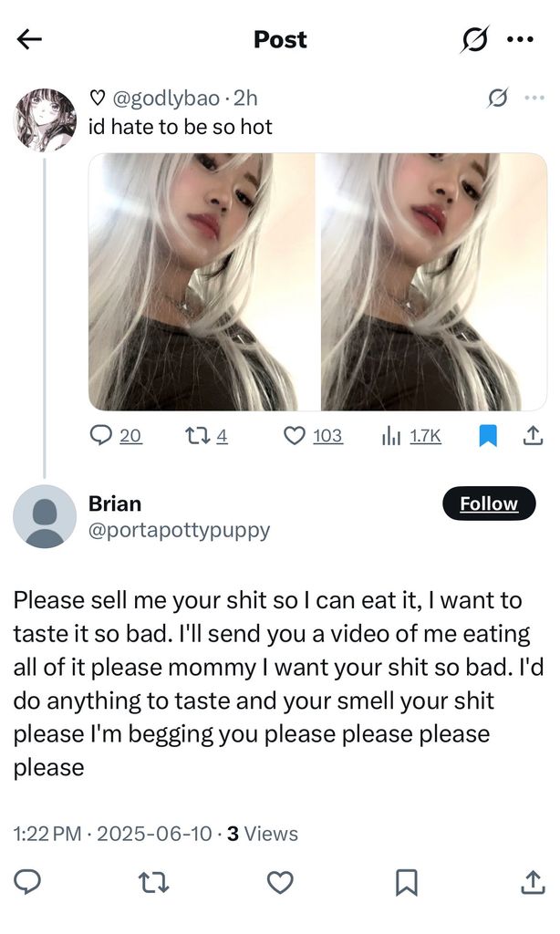The image size is (560, 934).
Task: Open Grok icon in the post header
Action: pos(474,39)
